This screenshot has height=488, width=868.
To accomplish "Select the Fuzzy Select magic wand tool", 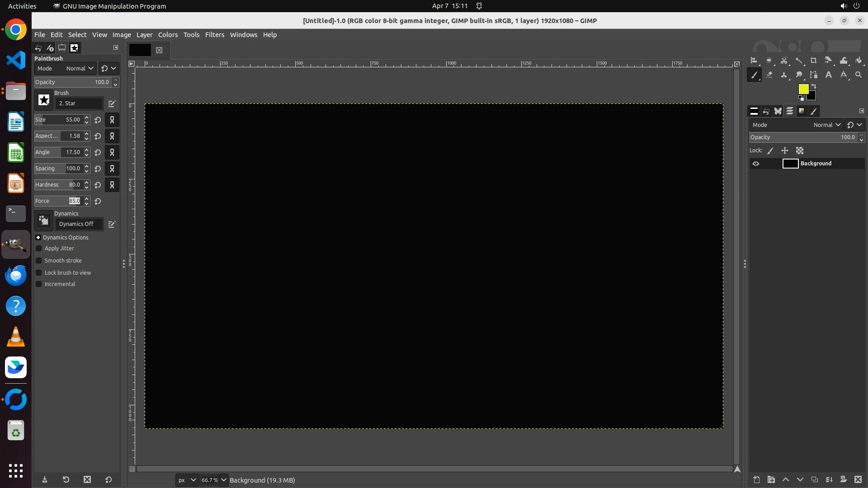I will pos(799,61).
